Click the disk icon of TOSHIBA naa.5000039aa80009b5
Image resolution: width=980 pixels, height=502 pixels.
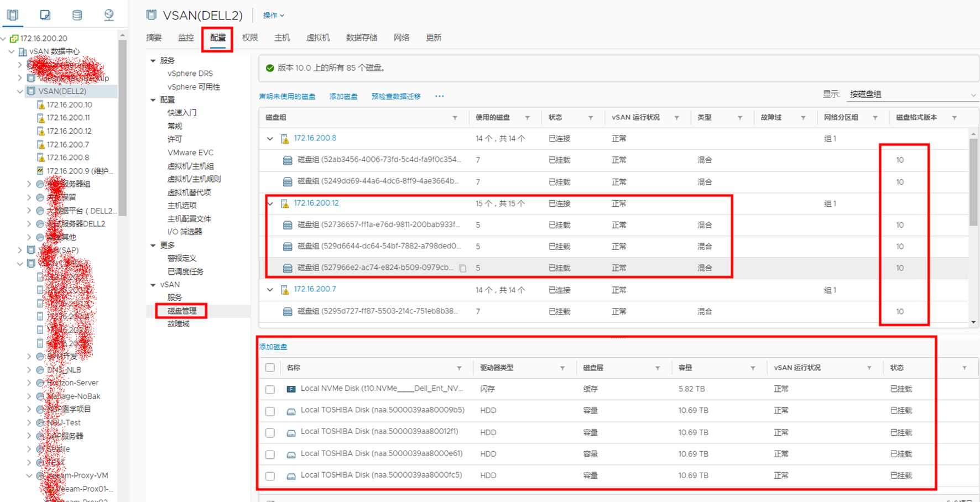[x=291, y=411]
